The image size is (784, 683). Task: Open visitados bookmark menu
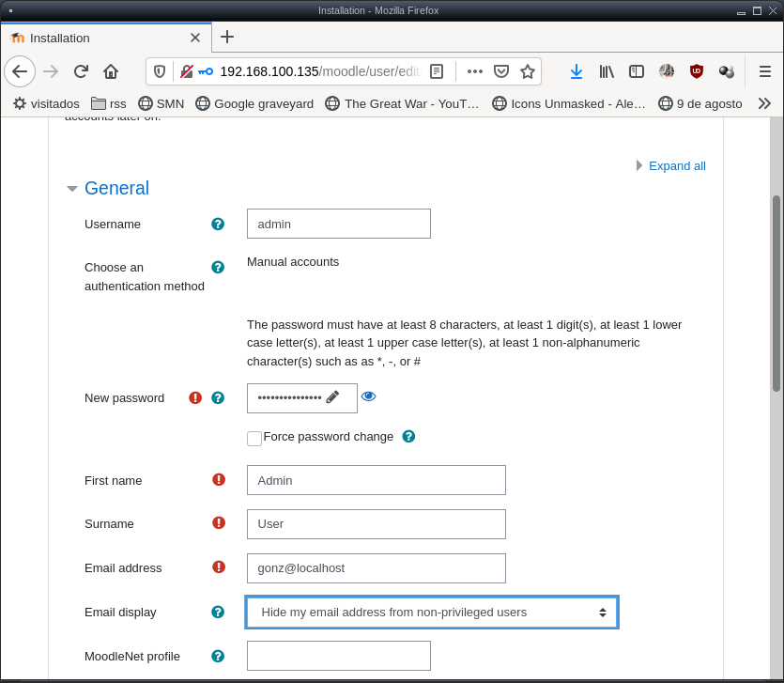point(47,103)
